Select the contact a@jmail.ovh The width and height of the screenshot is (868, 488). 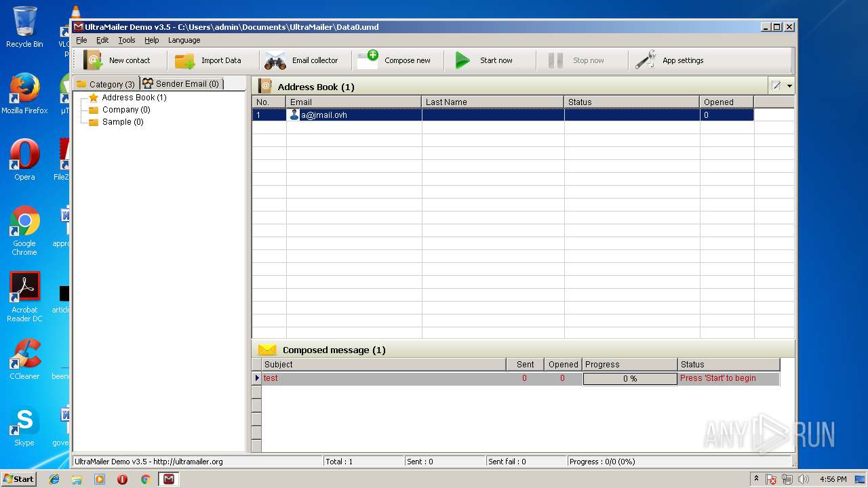coord(324,115)
